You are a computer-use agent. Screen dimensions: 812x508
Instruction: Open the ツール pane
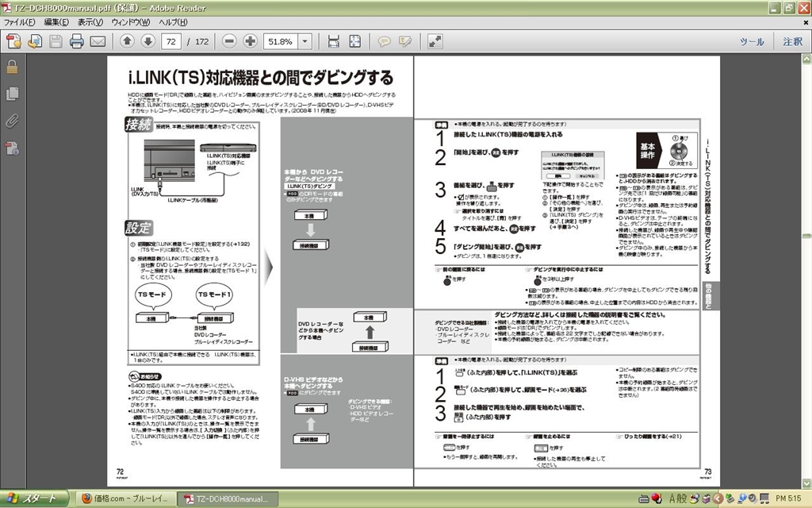[752, 41]
